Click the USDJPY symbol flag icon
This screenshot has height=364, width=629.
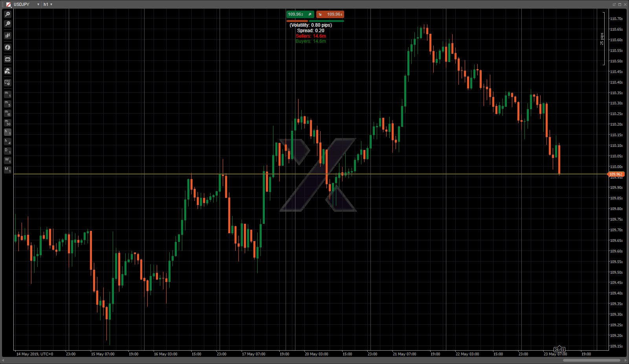[x=8, y=4]
